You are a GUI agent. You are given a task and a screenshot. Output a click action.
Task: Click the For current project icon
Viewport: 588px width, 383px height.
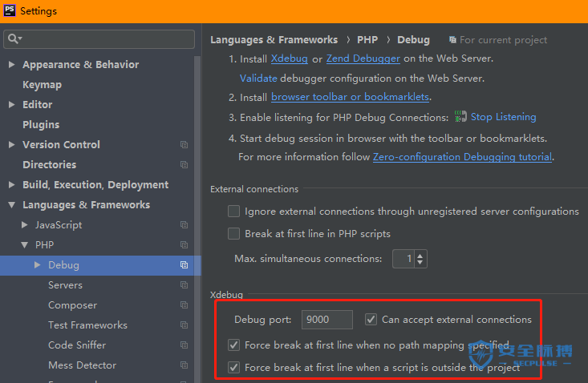(452, 40)
